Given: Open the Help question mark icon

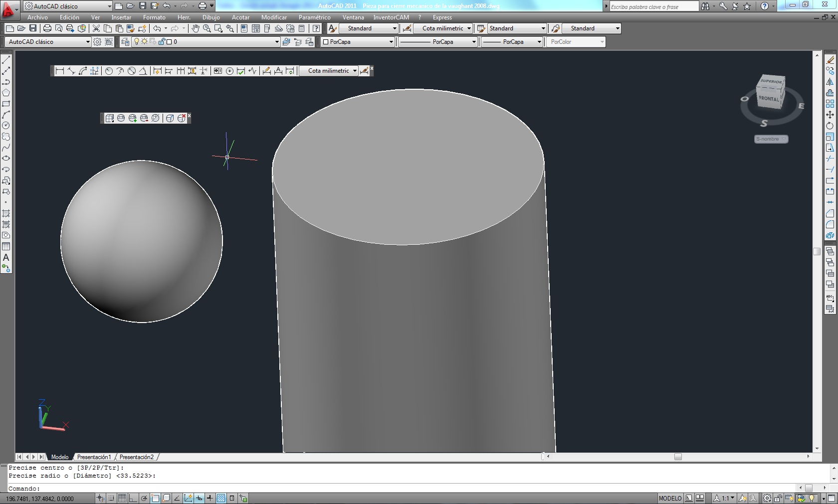Looking at the screenshot, I should pos(316,28).
